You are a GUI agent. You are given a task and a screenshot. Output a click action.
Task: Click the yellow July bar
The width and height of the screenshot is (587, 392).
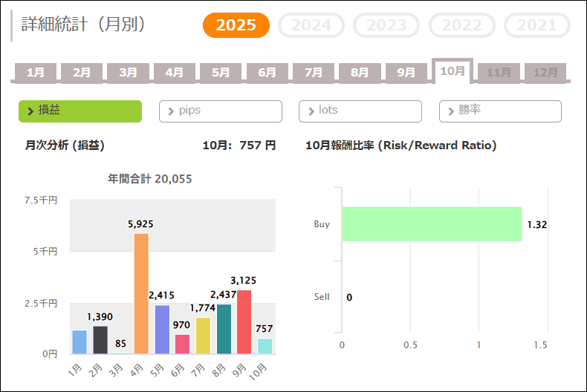tap(203, 336)
